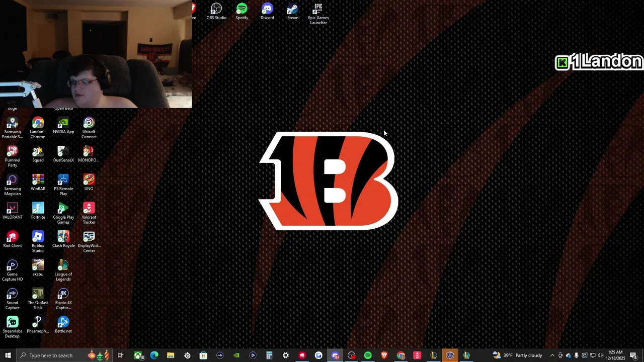Open microphone tray icon
644x362 pixels.
pyautogui.click(x=577, y=355)
